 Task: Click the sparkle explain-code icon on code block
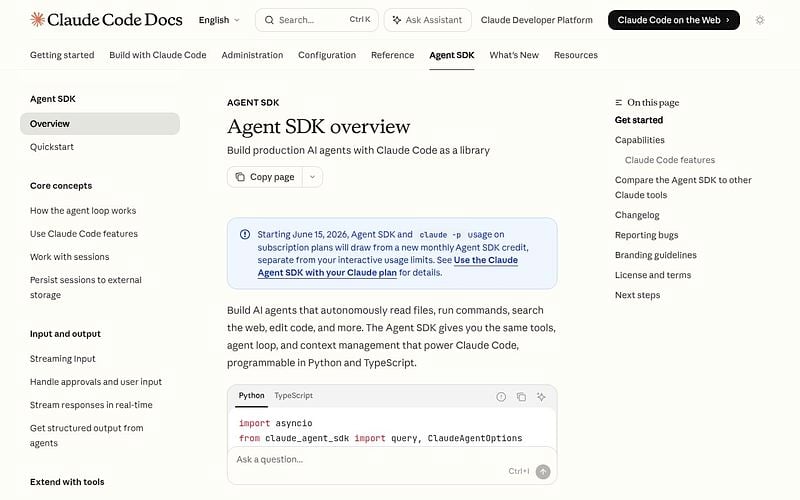point(541,396)
